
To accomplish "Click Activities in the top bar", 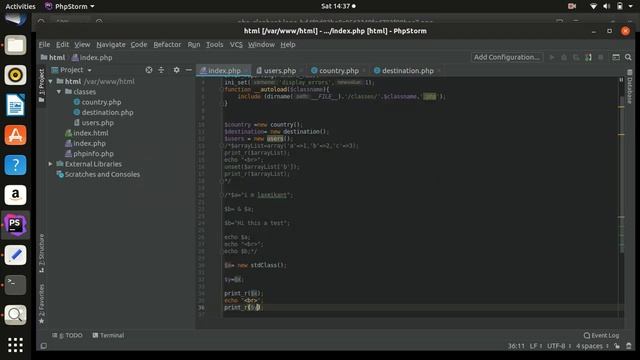I will point(20,6).
